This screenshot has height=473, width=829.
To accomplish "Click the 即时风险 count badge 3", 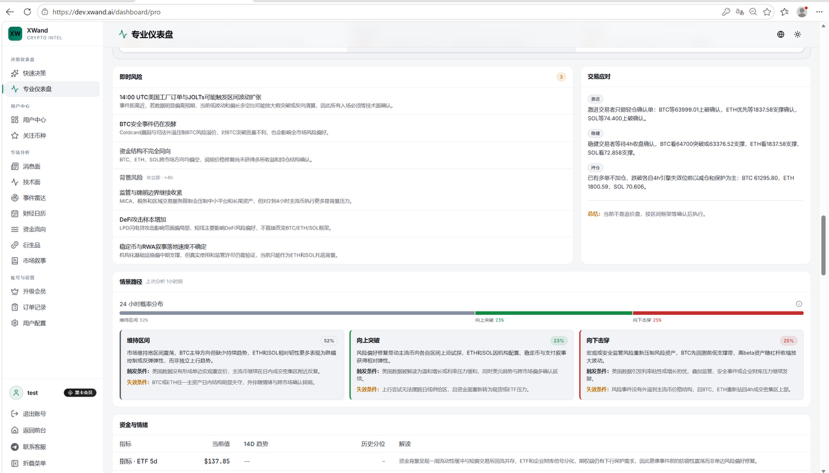I will click(561, 77).
